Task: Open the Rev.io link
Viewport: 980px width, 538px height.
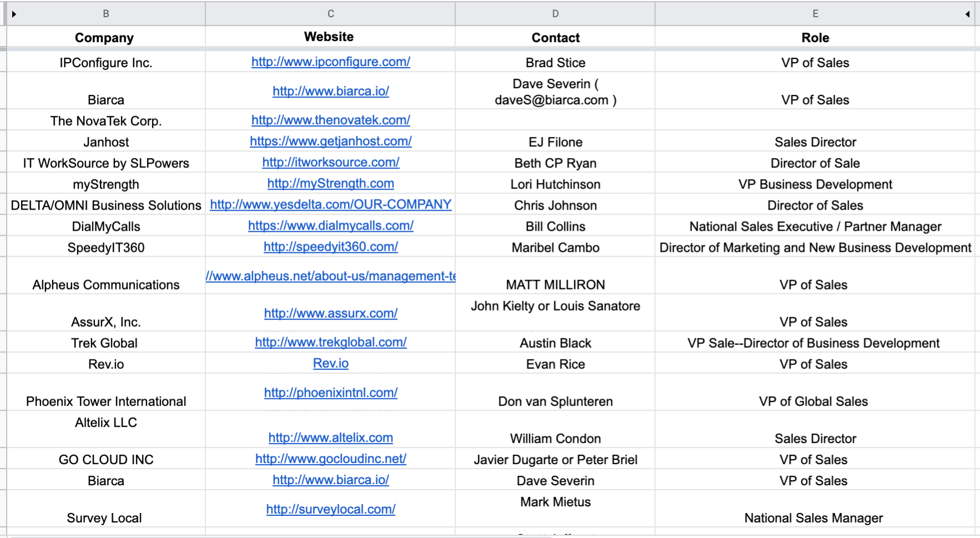Action: [x=331, y=363]
